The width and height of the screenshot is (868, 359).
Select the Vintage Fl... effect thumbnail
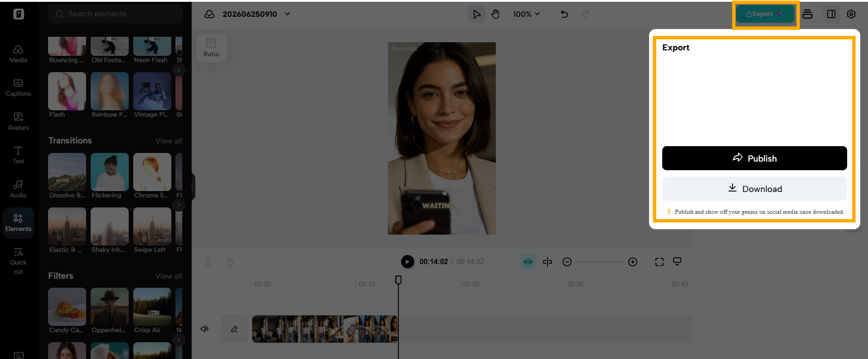pos(152,91)
